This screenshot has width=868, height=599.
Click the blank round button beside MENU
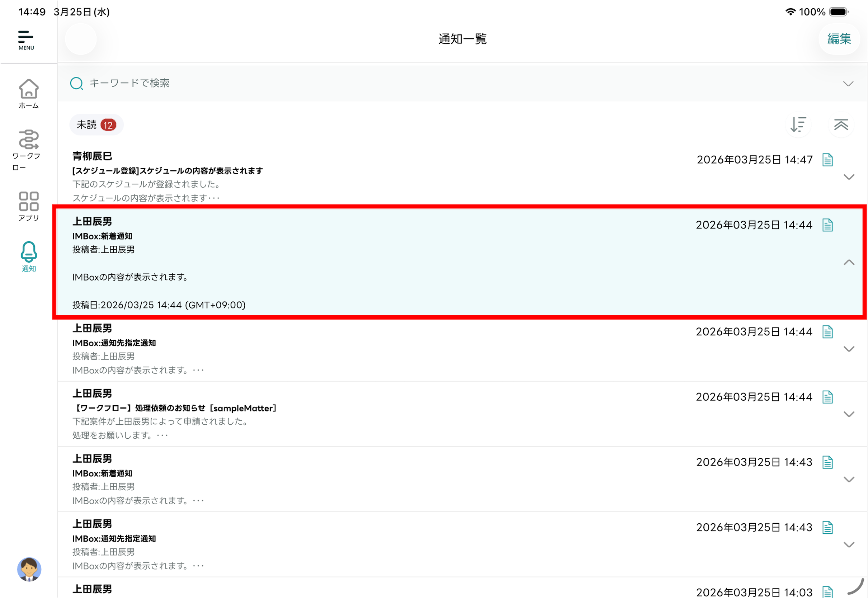81,39
